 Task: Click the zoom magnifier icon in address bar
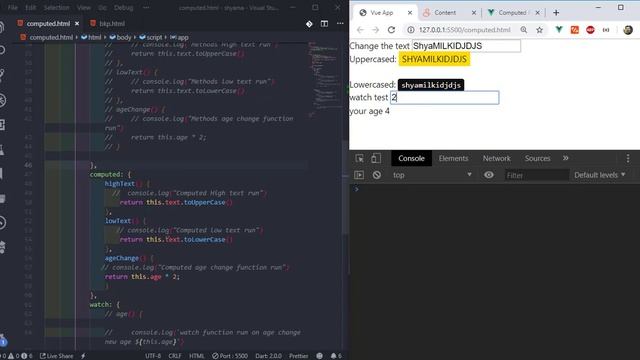click(524, 30)
